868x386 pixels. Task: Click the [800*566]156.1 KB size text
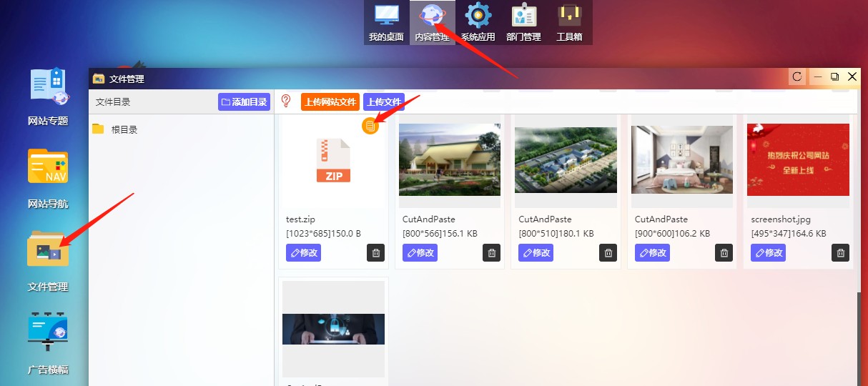[x=440, y=234]
